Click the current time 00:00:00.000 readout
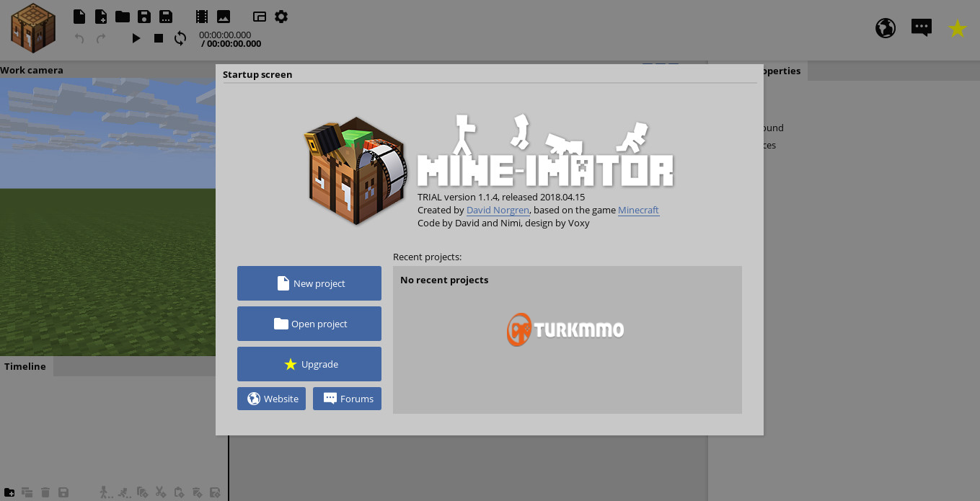Viewport: 980px width, 501px height. (x=225, y=35)
